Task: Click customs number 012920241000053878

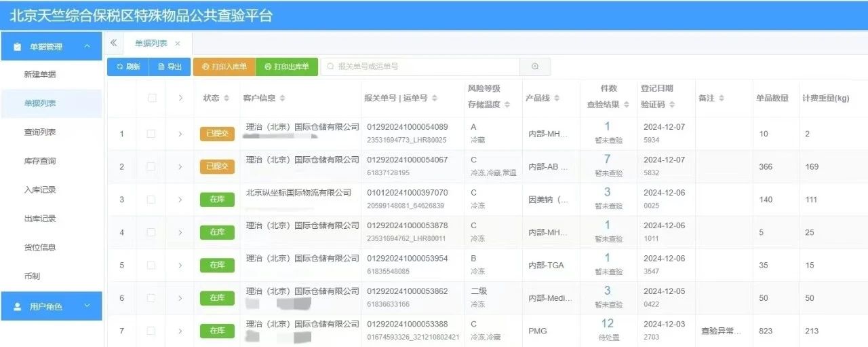Action: pos(408,225)
